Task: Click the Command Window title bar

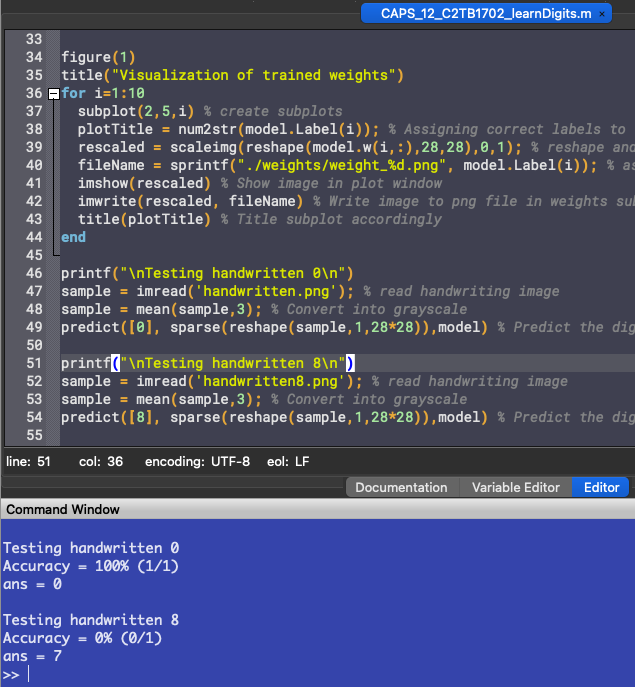Action: click(x=317, y=509)
